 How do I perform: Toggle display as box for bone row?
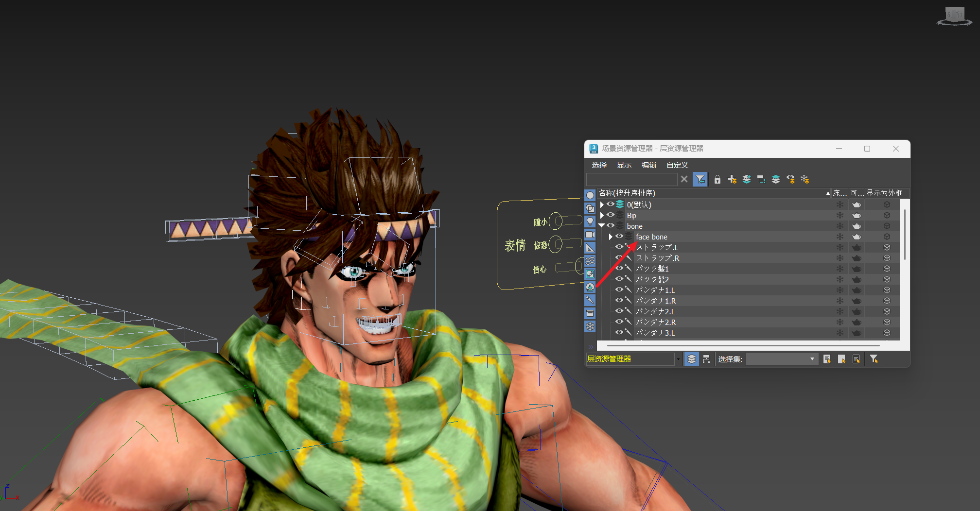pyautogui.click(x=887, y=226)
